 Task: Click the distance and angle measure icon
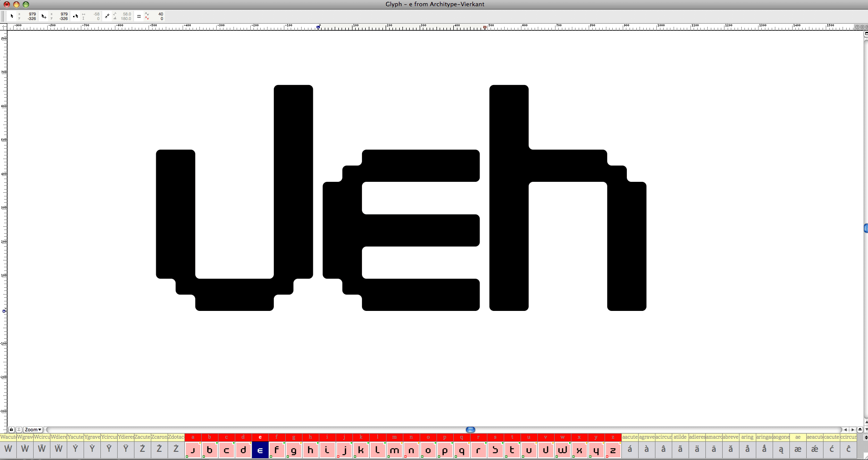(x=107, y=16)
